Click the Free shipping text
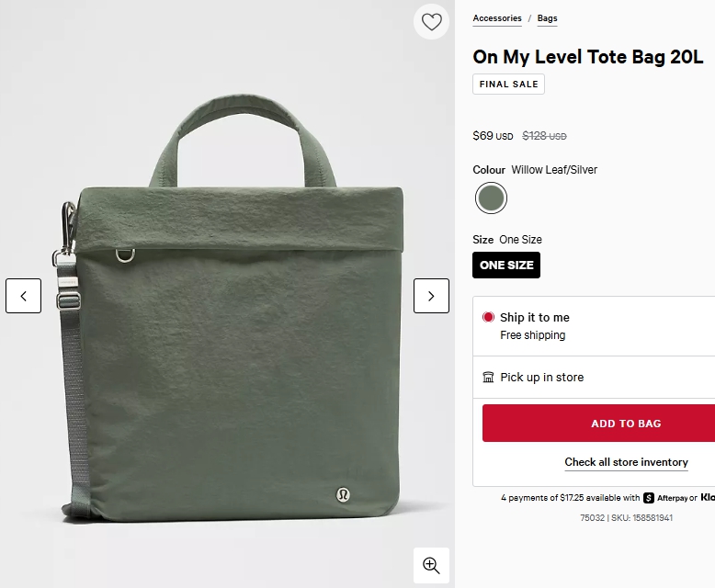The image size is (715, 588). click(533, 335)
